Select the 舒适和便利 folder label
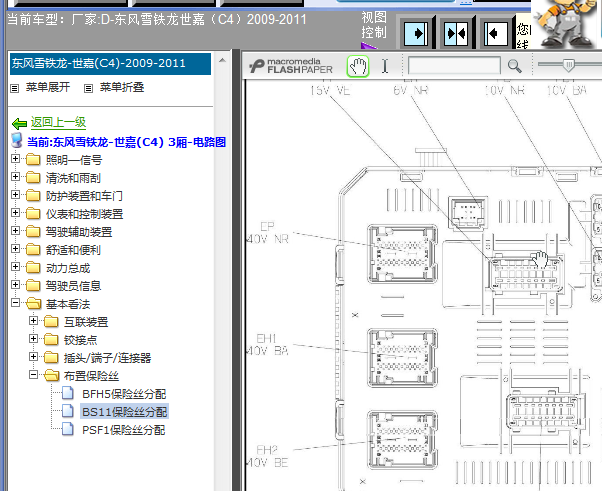Screen dimensions: 602x491 coord(73,250)
